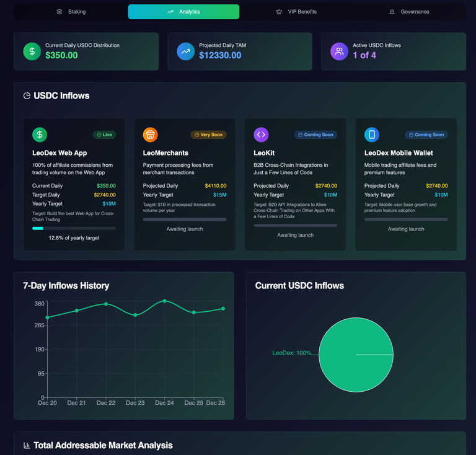The height and width of the screenshot is (455, 476).
Task: Click the LeoKit title
Action: pos(264,153)
